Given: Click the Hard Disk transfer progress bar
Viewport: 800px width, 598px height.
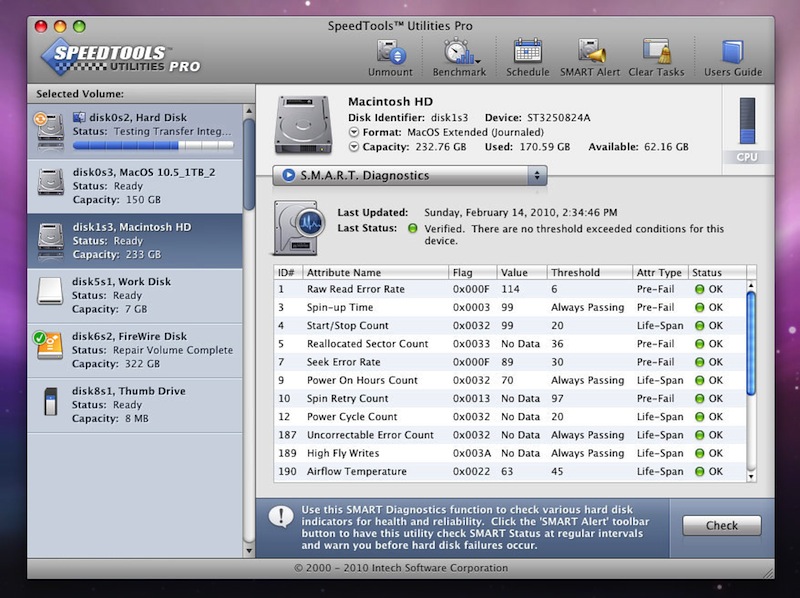Looking at the screenshot, I should pos(152,145).
